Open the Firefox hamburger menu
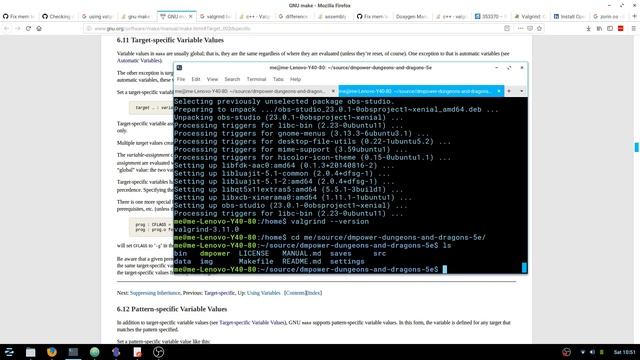The width and height of the screenshot is (640, 360). pyautogui.click(x=633, y=29)
